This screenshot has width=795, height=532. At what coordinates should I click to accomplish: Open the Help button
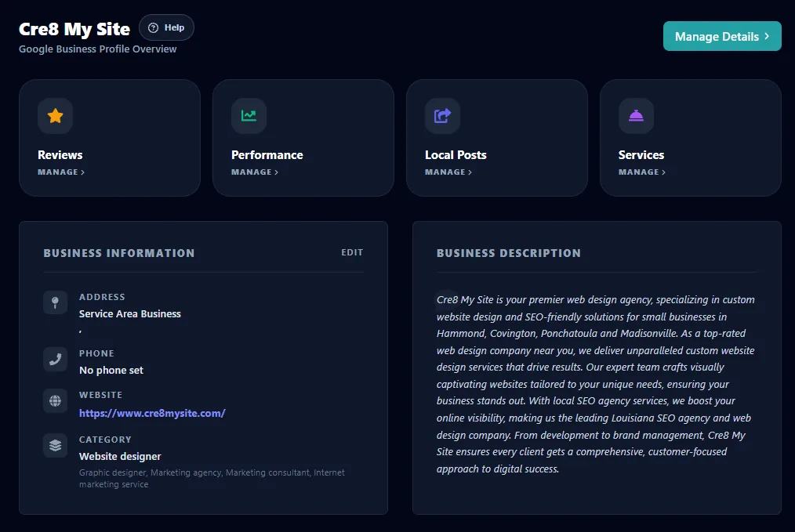[x=166, y=28]
